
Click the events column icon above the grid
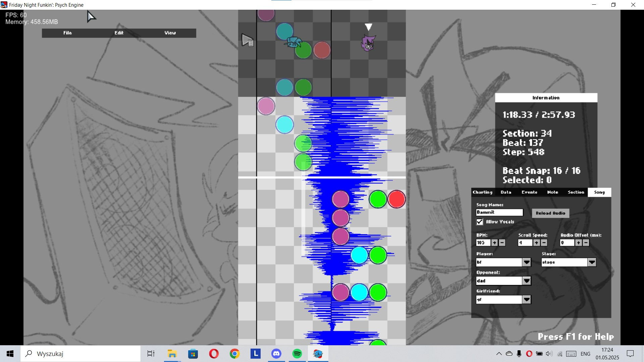[248, 41]
